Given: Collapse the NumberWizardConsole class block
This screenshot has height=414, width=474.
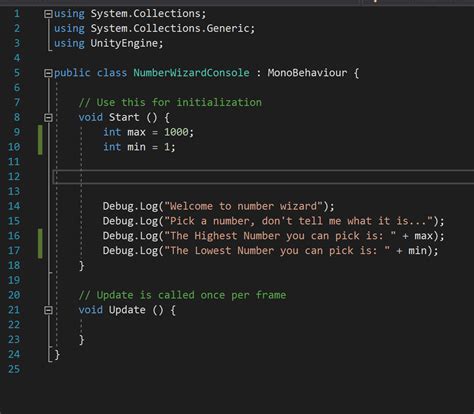Looking at the screenshot, I should pos(48,73).
